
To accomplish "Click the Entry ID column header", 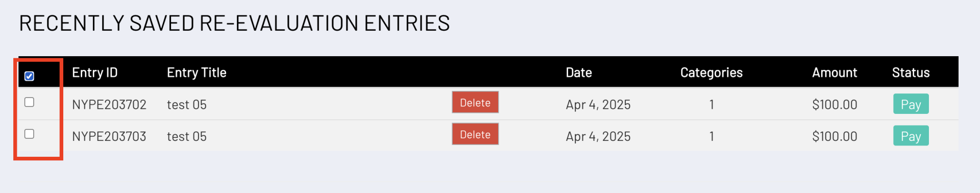I will tap(95, 73).
